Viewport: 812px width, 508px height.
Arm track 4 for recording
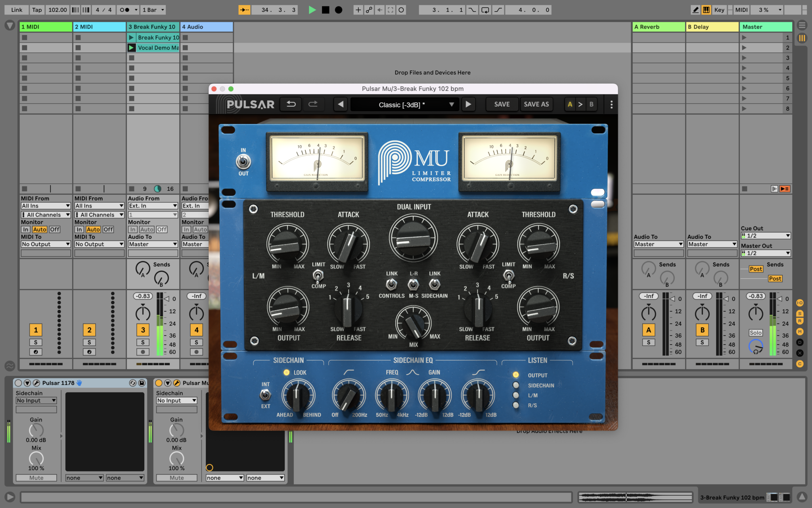[196, 352]
